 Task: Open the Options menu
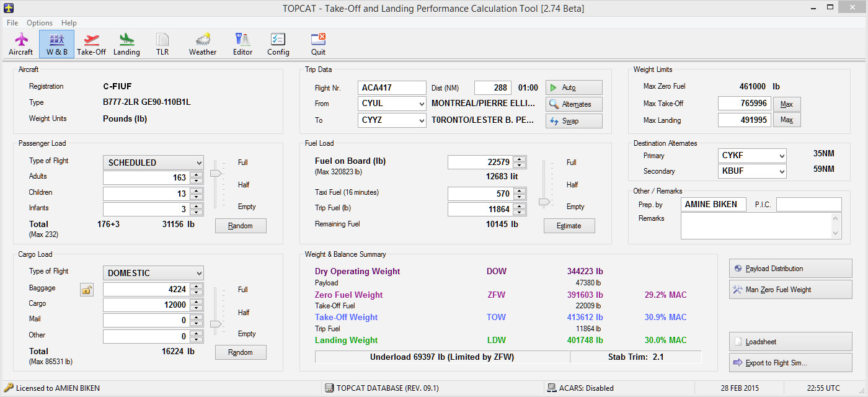pyautogui.click(x=40, y=23)
